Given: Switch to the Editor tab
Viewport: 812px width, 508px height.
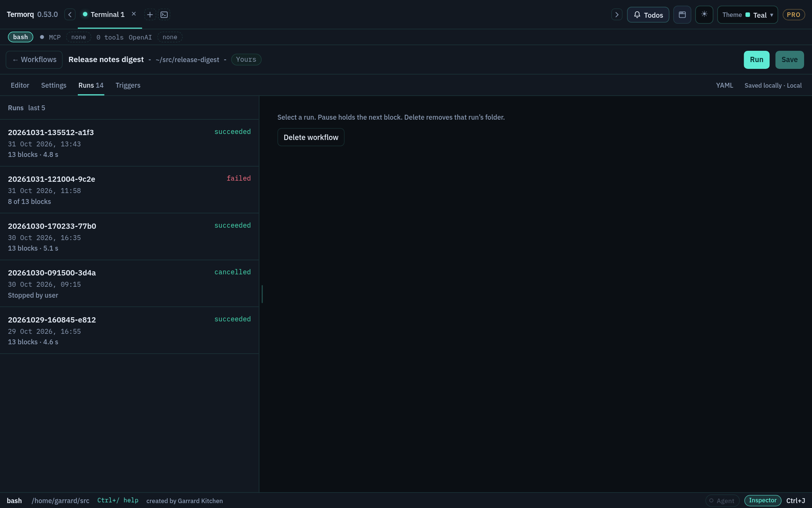Looking at the screenshot, I should click(20, 85).
